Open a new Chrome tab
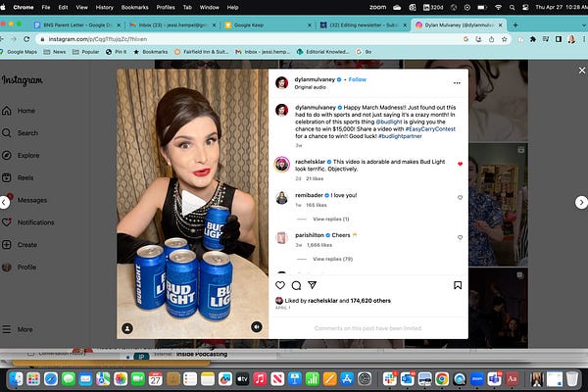 pyautogui.click(x=515, y=25)
